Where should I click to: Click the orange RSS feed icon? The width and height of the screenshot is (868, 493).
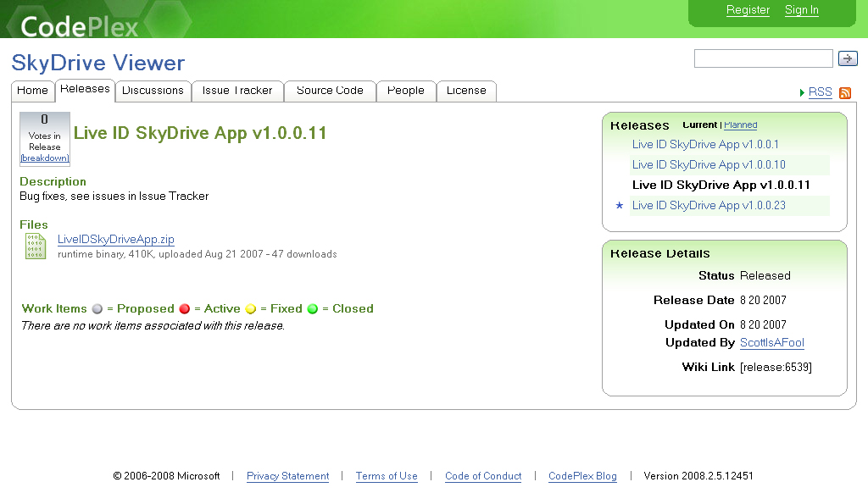(x=845, y=93)
